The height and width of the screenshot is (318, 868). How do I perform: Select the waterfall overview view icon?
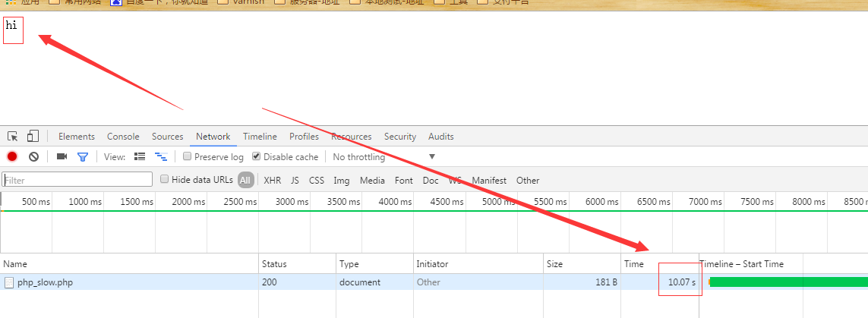[160, 157]
